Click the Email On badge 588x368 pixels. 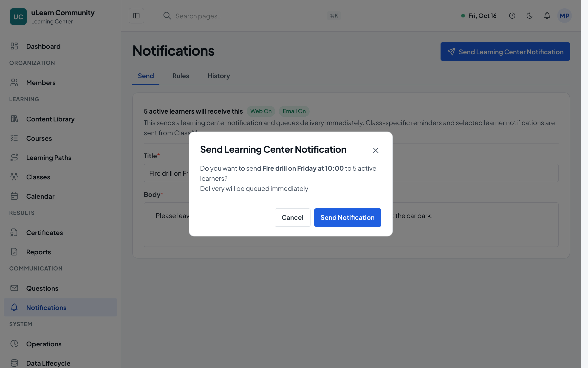tap(294, 111)
